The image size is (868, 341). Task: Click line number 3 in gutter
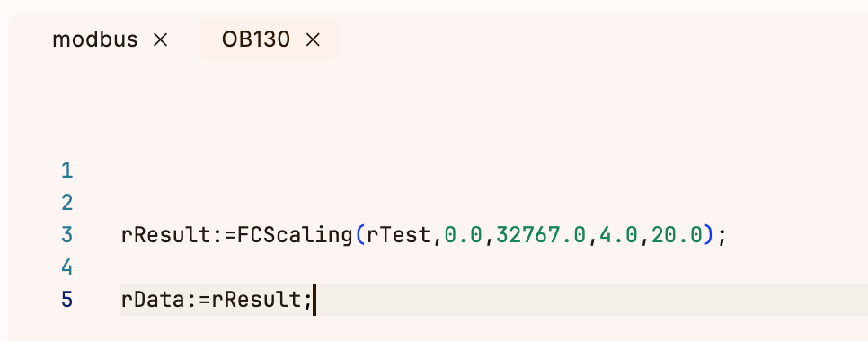(x=67, y=235)
